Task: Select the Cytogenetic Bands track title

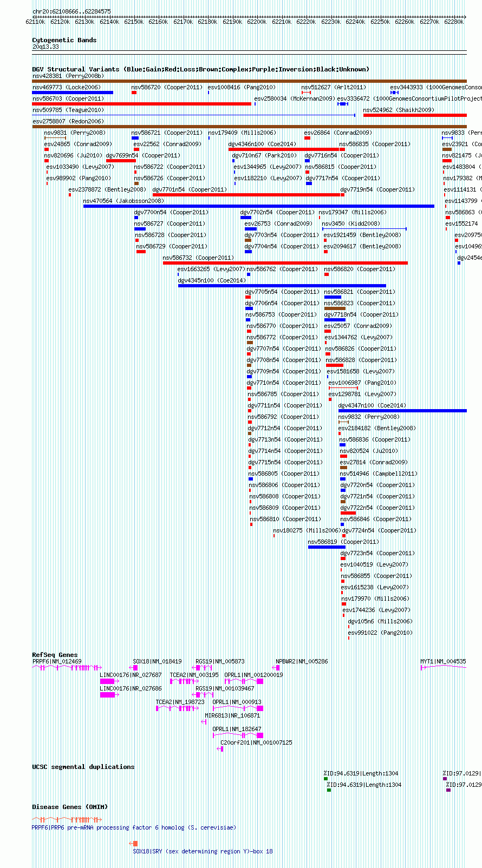Action: [x=64, y=40]
